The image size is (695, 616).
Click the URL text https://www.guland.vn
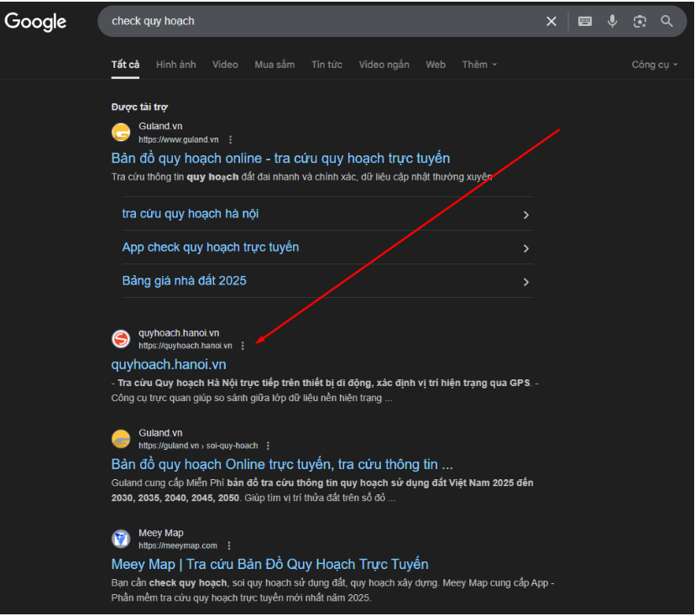tap(179, 139)
